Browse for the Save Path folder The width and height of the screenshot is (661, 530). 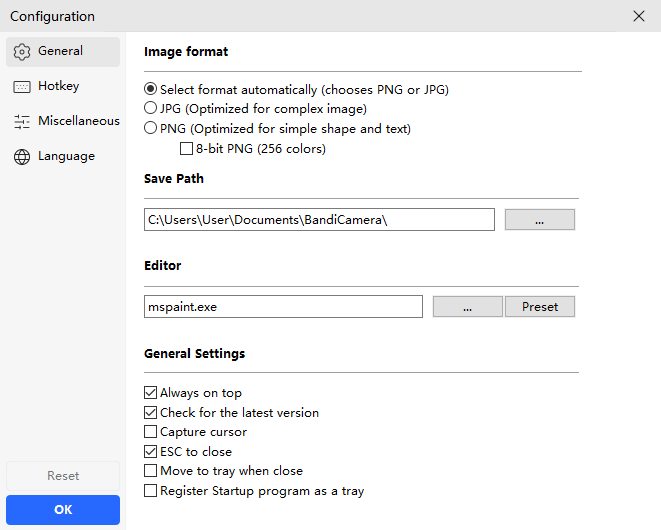[539, 220]
